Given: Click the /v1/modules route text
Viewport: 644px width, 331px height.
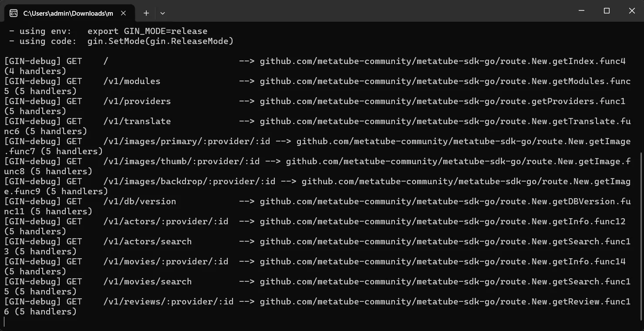Looking at the screenshot, I should click(x=131, y=81).
